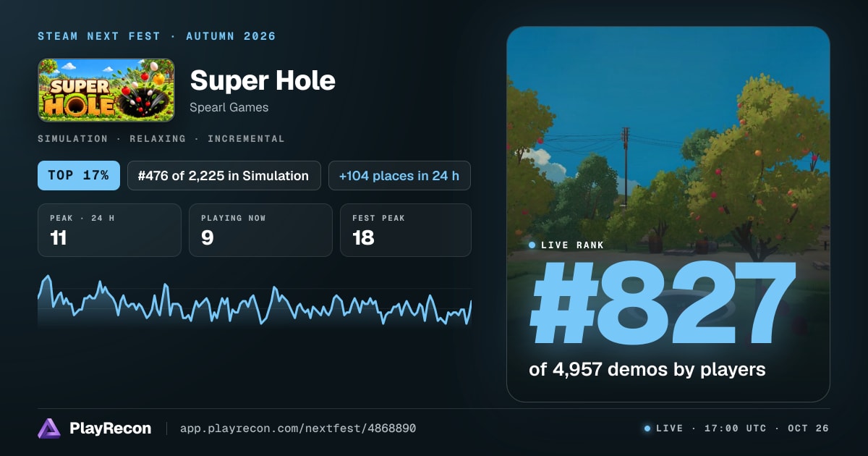Click the Steam Next Fest Autumn 2026 header
Viewport: 868px width, 456px height.
pyautogui.click(x=157, y=36)
